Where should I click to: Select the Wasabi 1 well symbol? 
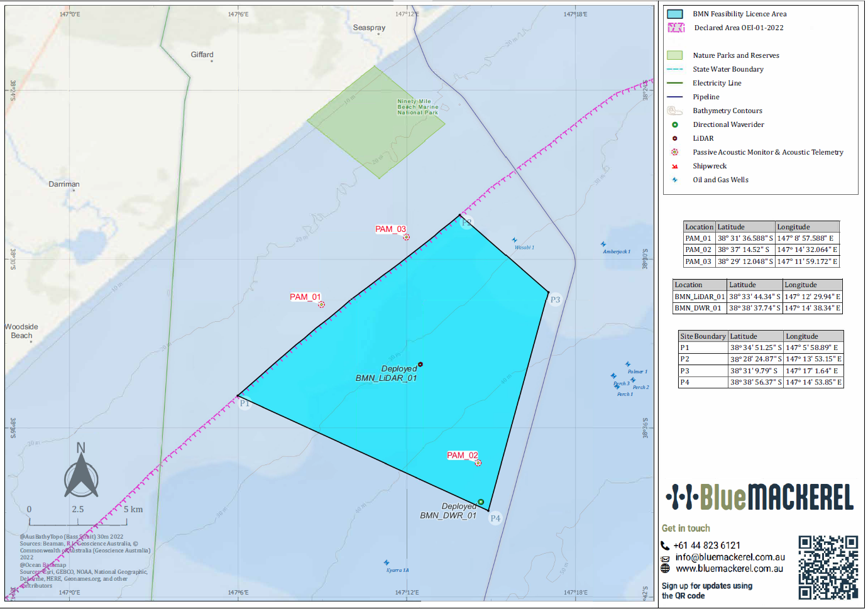(514, 240)
